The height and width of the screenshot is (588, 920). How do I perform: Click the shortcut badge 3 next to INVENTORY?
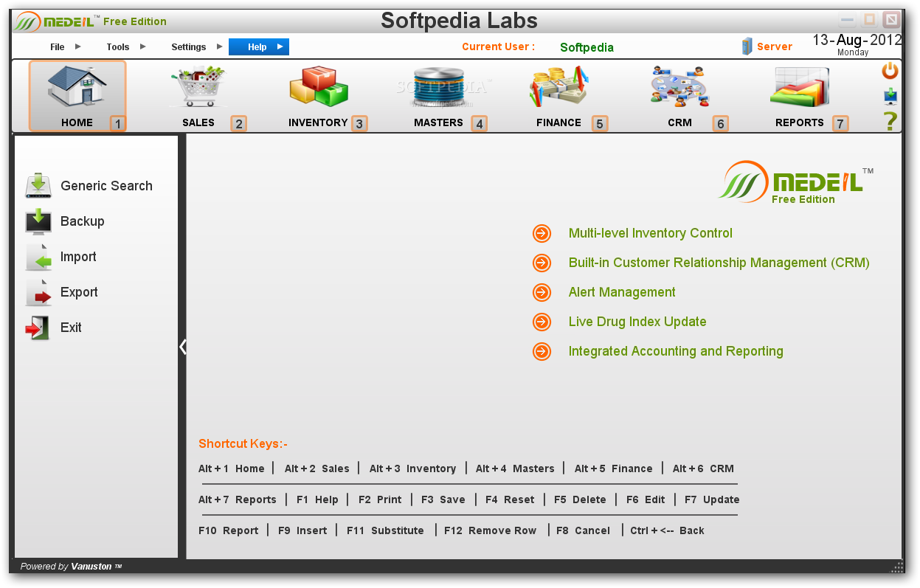point(359,124)
